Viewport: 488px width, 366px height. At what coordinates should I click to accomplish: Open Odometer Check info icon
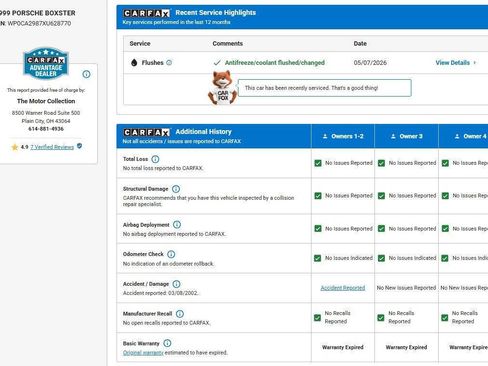pos(171,254)
